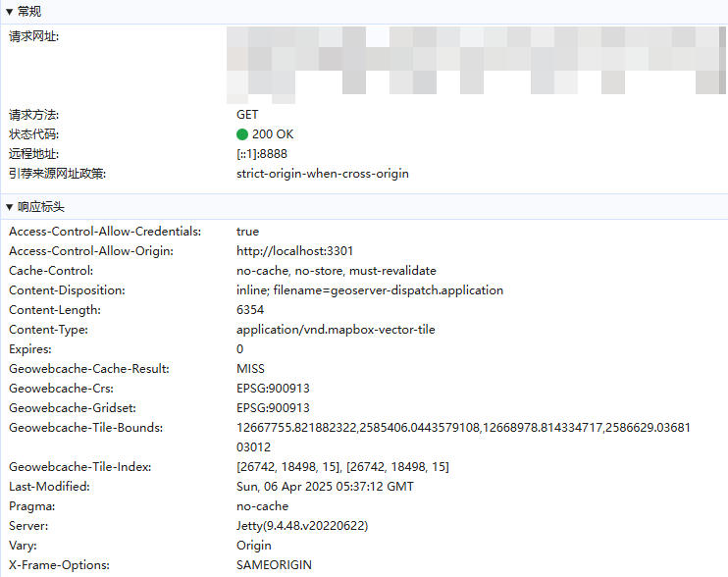
Task: Click the Jetty server version value
Action: point(302,526)
